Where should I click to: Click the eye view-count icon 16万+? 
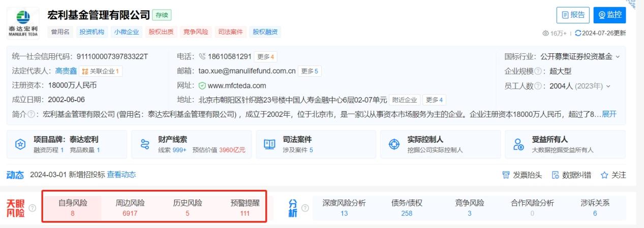[546, 34]
